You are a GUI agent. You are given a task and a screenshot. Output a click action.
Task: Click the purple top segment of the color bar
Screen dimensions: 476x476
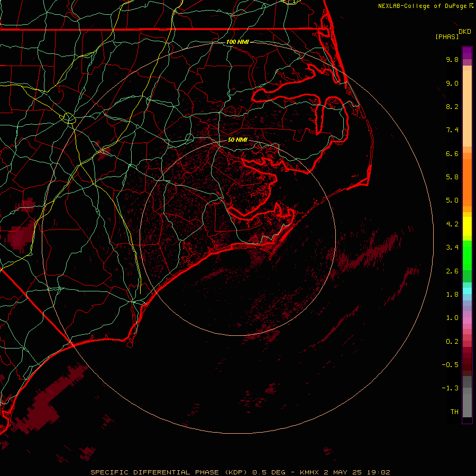tap(467, 53)
